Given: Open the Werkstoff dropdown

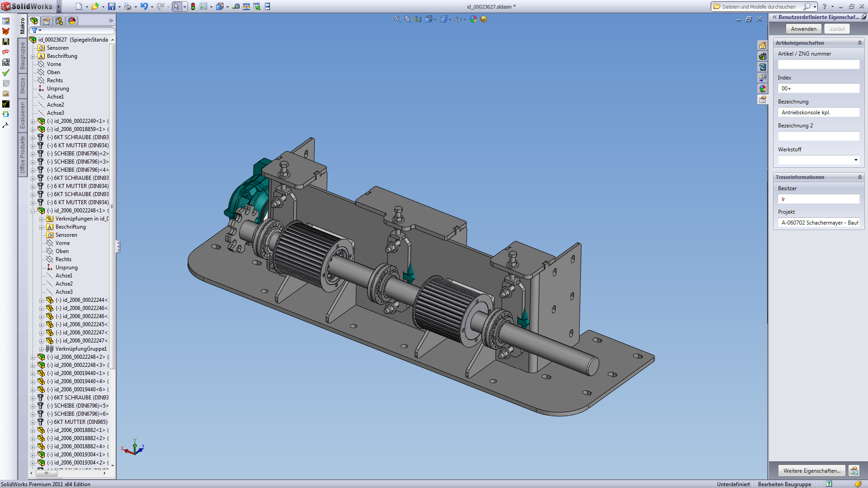Looking at the screenshot, I should [855, 160].
